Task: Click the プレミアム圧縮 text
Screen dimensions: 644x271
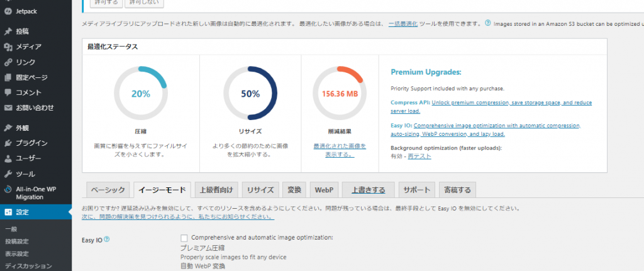Action: pyautogui.click(x=203, y=248)
